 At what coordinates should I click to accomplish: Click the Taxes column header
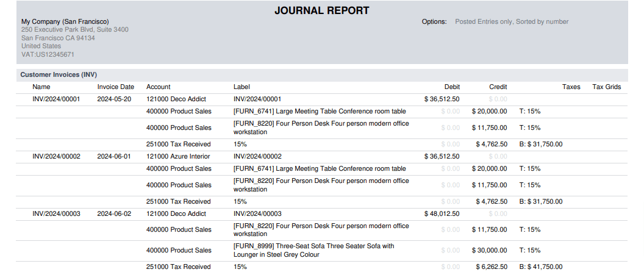571,87
